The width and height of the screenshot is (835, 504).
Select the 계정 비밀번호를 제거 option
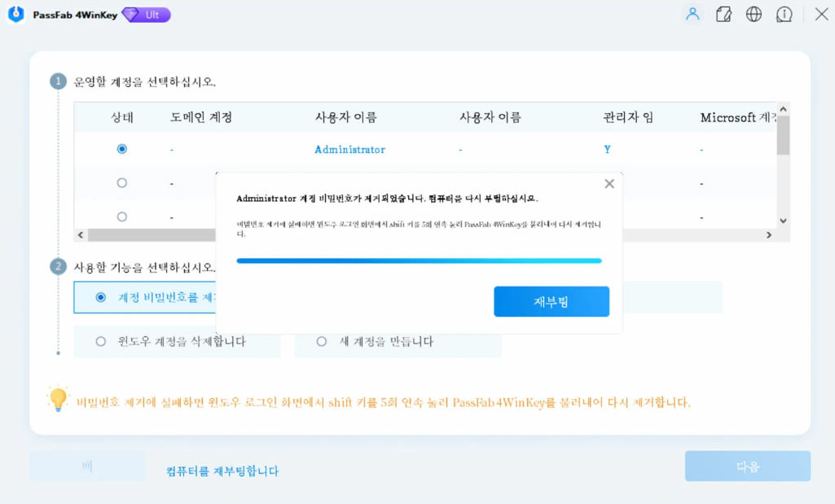click(x=145, y=297)
